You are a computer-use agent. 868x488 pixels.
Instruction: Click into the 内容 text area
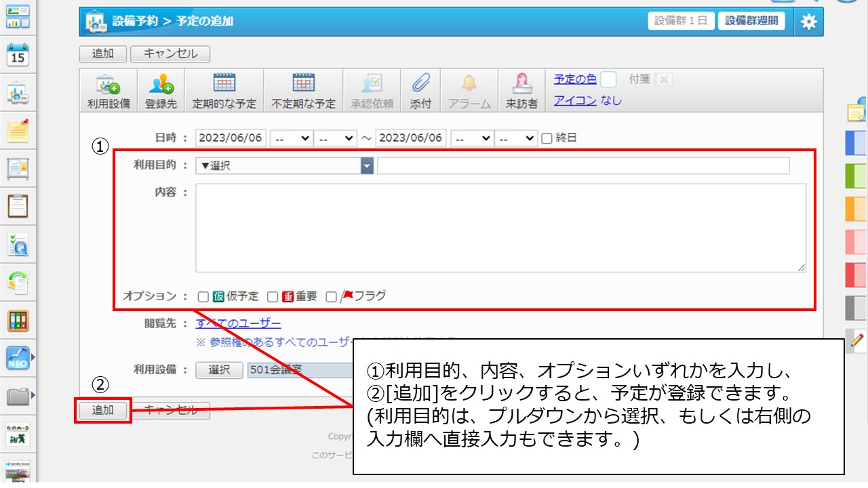pos(500,228)
